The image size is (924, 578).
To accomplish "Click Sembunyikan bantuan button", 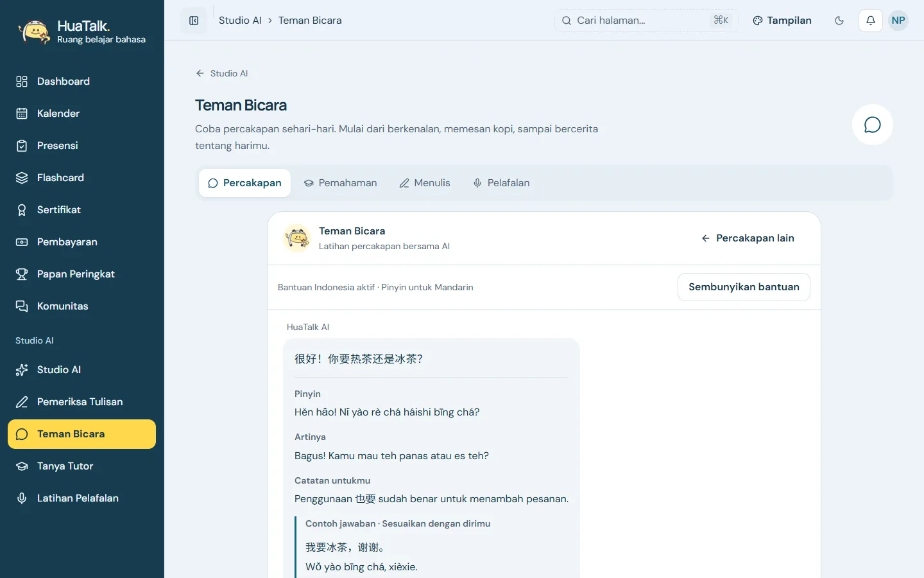I will [x=744, y=287].
